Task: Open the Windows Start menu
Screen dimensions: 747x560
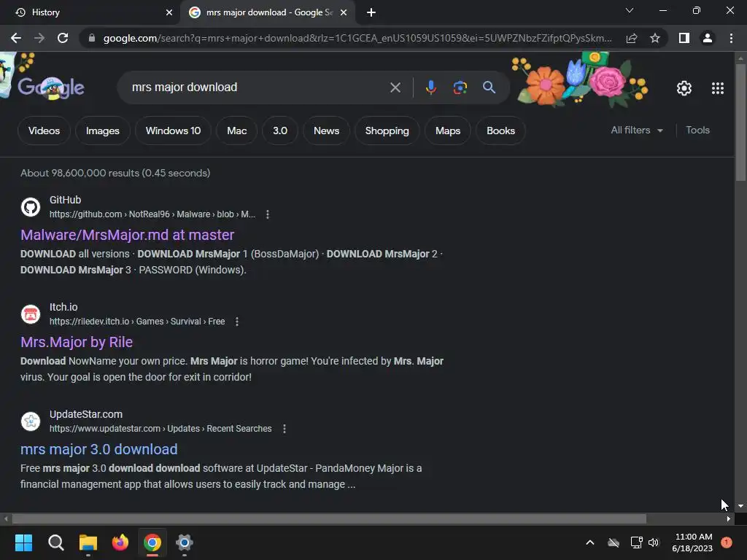Action: (23, 542)
